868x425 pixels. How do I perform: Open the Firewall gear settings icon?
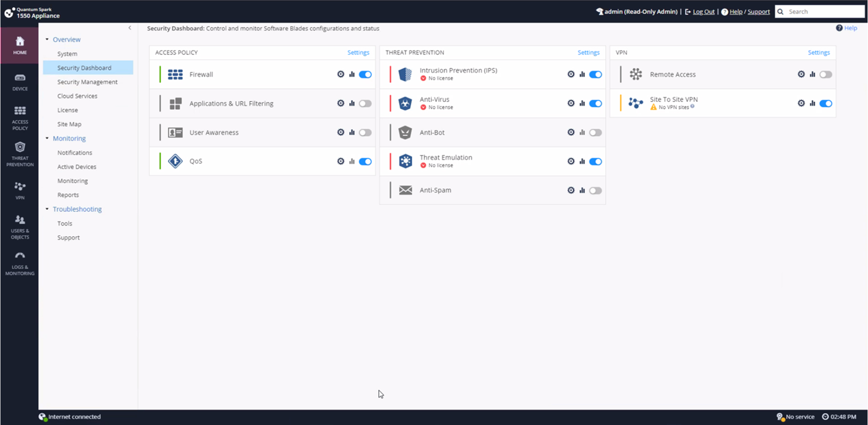tap(340, 74)
